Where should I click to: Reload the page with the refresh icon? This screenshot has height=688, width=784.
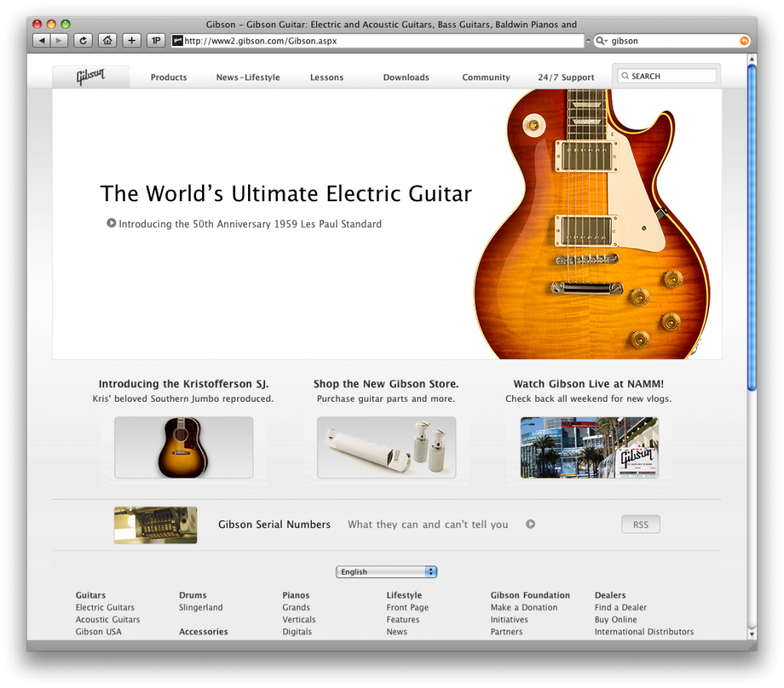(x=83, y=41)
